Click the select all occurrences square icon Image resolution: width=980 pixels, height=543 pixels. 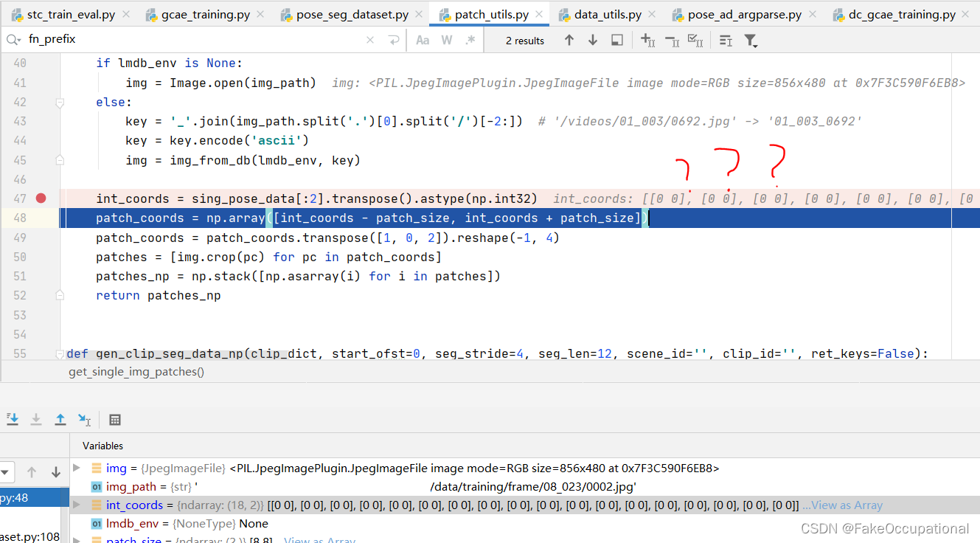pos(617,41)
